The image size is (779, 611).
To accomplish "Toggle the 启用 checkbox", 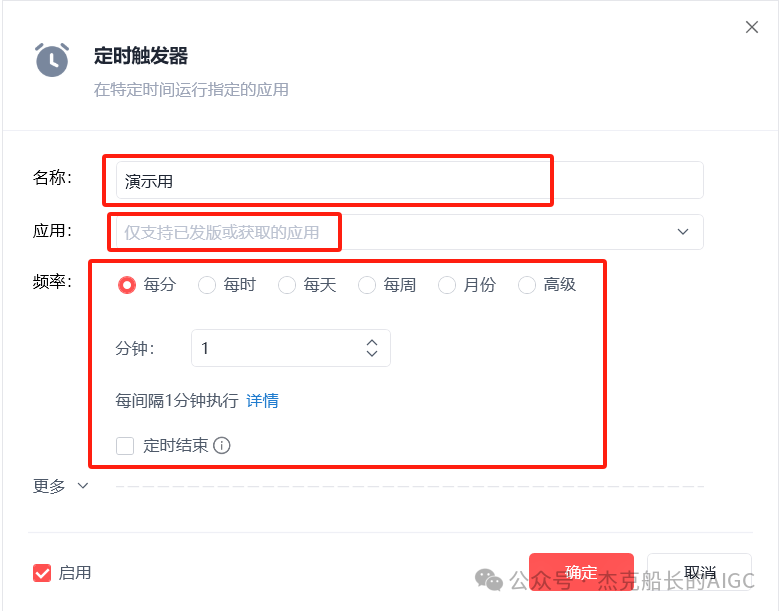I will click(42, 573).
